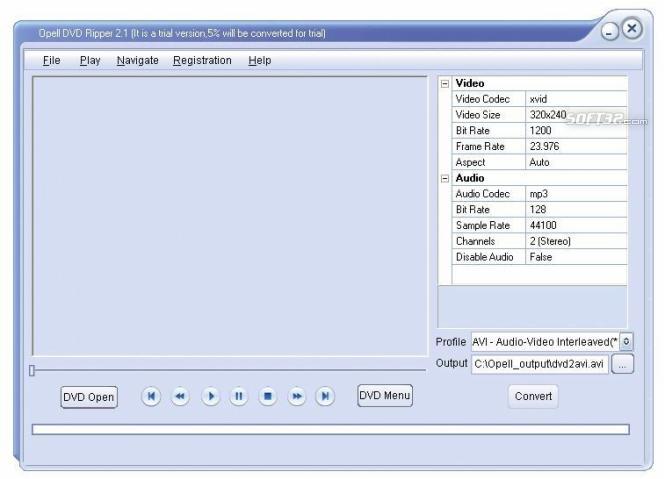This screenshot has width=665, height=479.
Task: Select the Aspect value Auto
Action: click(576, 162)
